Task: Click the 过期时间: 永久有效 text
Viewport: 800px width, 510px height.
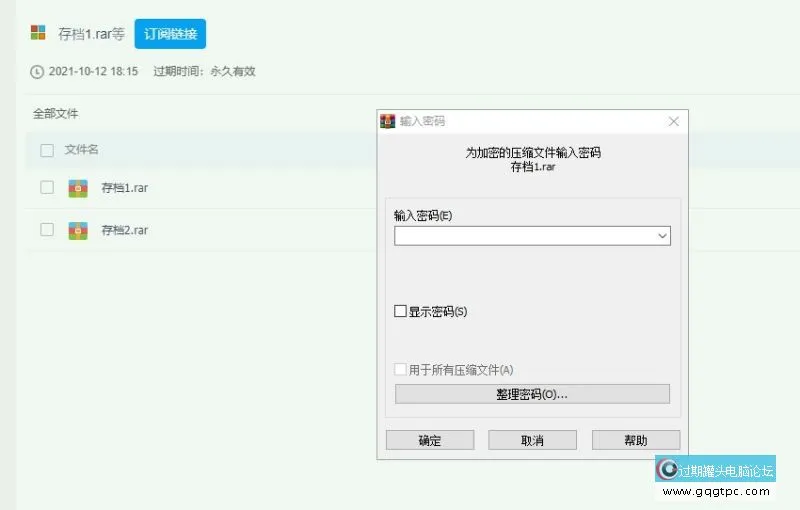Action: tap(204, 71)
